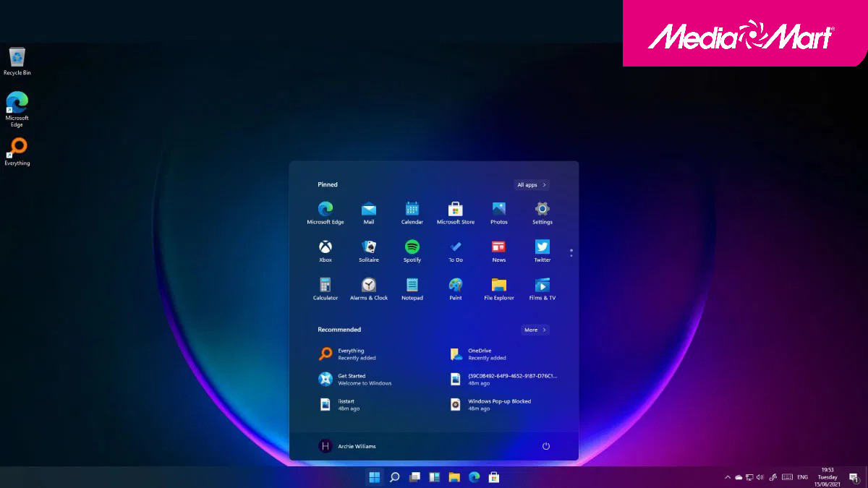The width and height of the screenshot is (868, 488).
Task: Show More recommended items
Action: pyautogui.click(x=535, y=330)
